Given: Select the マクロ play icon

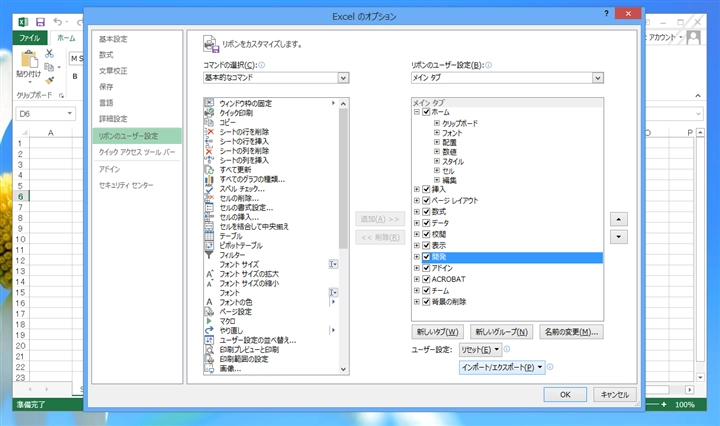Looking at the screenshot, I should pos(209,321).
